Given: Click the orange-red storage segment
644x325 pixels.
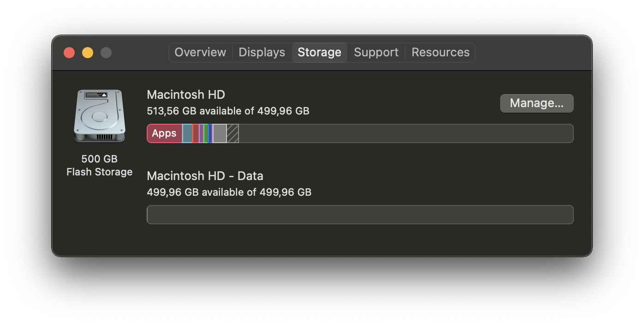Looking at the screenshot, I should [196, 133].
